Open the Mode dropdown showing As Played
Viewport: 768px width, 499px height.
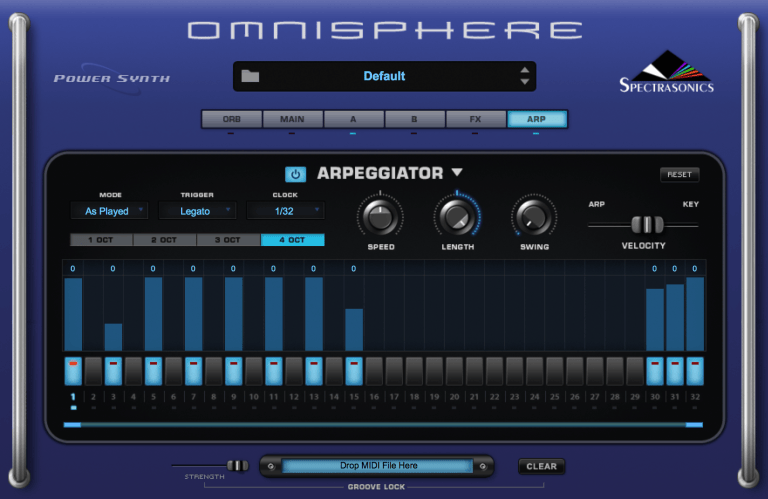coord(109,211)
